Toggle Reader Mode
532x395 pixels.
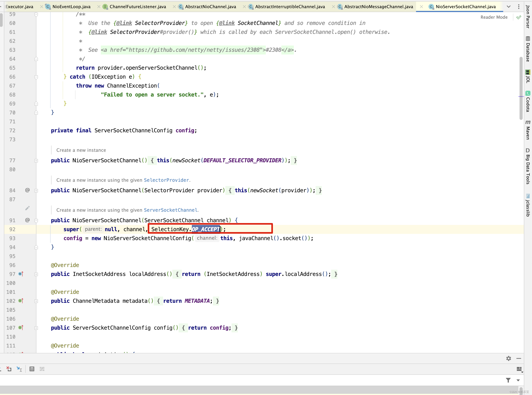coord(494,17)
